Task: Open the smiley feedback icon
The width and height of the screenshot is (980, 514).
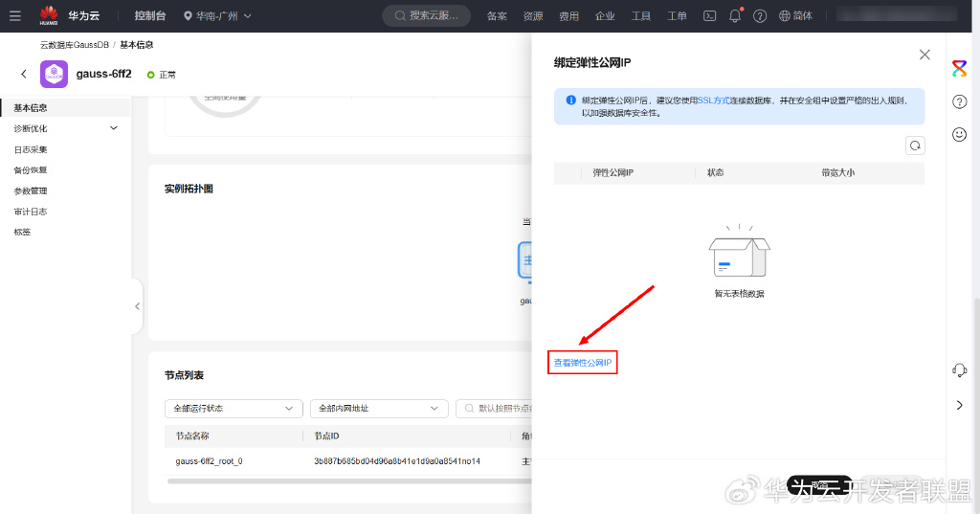Action: pyautogui.click(x=959, y=134)
